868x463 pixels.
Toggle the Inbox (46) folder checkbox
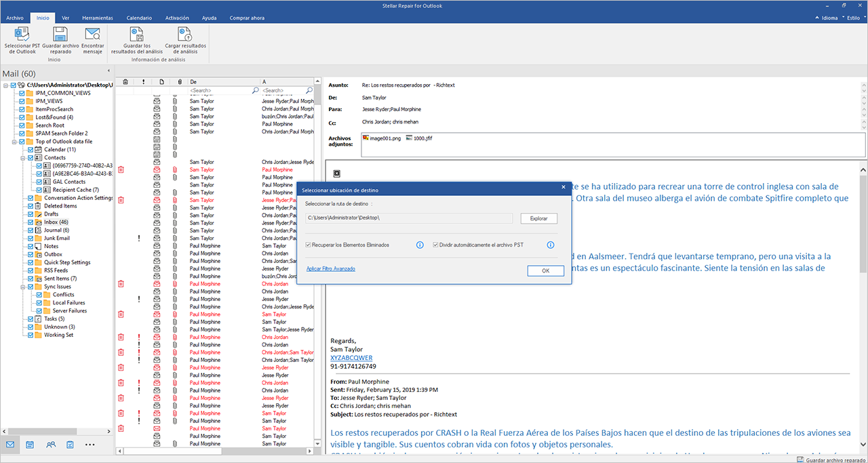pyautogui.click(x=31, y=222)
